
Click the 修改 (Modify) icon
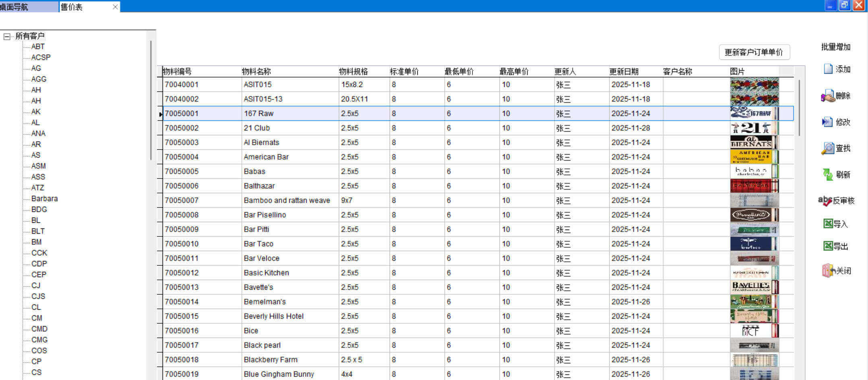[x=827, y=122]
